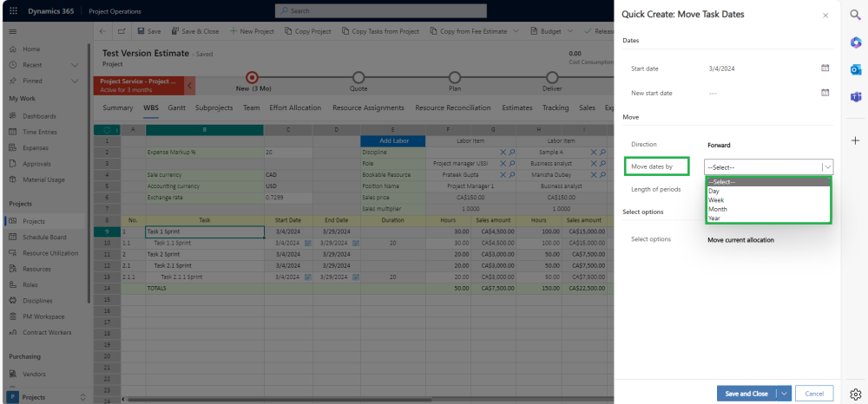Switch to the Subprojects tab
The image size is (868, 404).
pyautogui.click(x=214, y=108)
